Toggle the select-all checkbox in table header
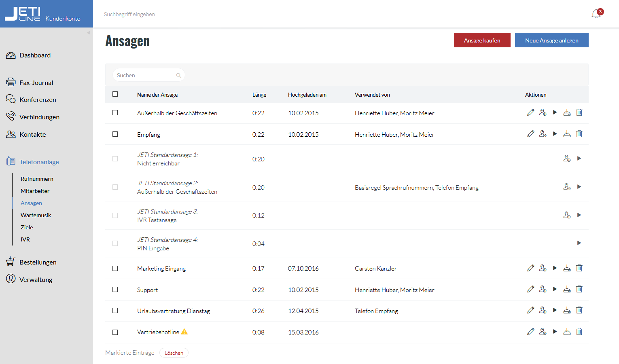This screenshot has height=364, width=619. 115,94
